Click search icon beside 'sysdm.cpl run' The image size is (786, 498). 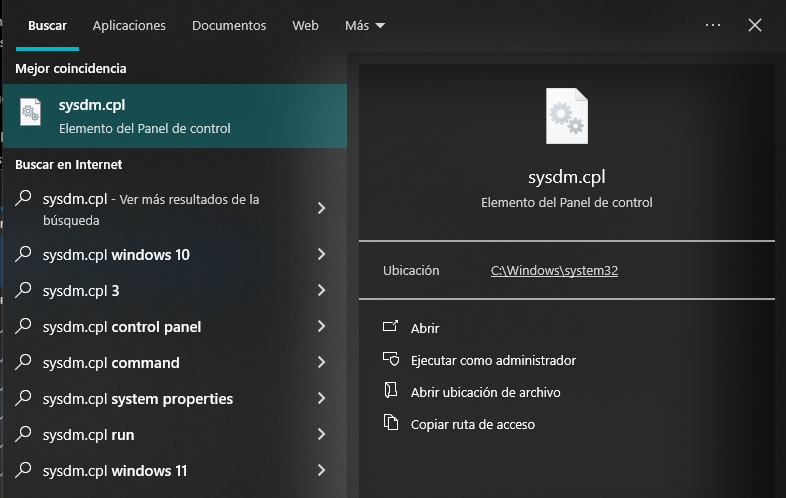pos(23,434)
